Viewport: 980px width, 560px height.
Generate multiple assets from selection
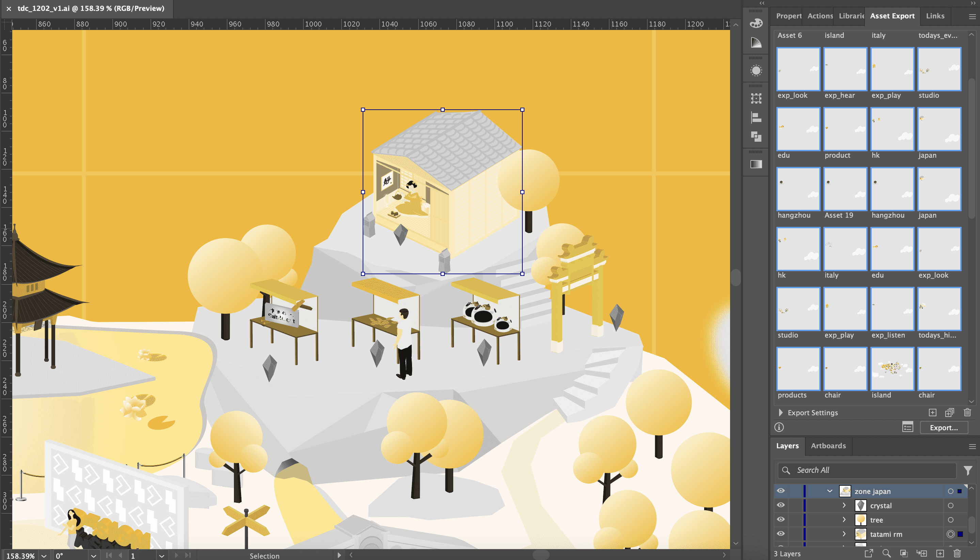coord(949,413)
